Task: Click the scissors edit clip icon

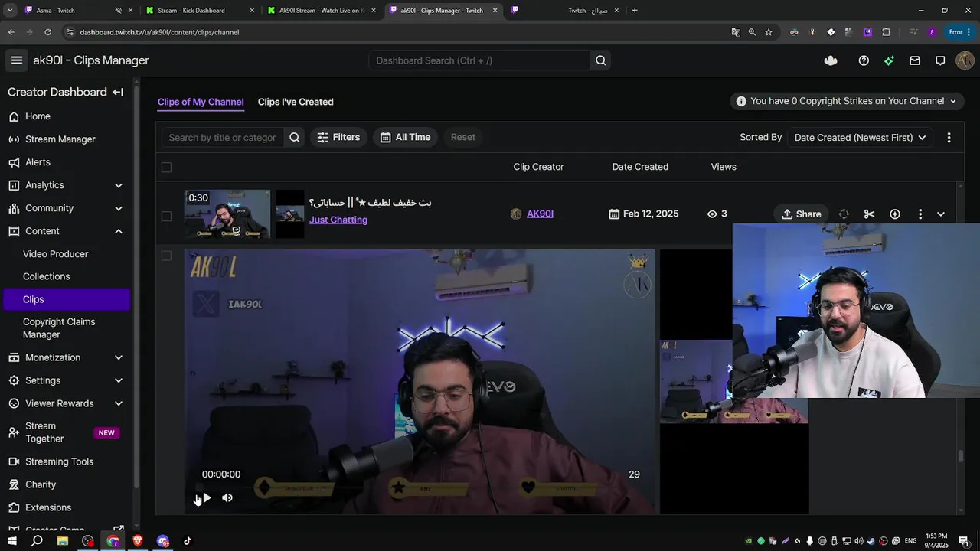Action: click(x=869, y=214)
